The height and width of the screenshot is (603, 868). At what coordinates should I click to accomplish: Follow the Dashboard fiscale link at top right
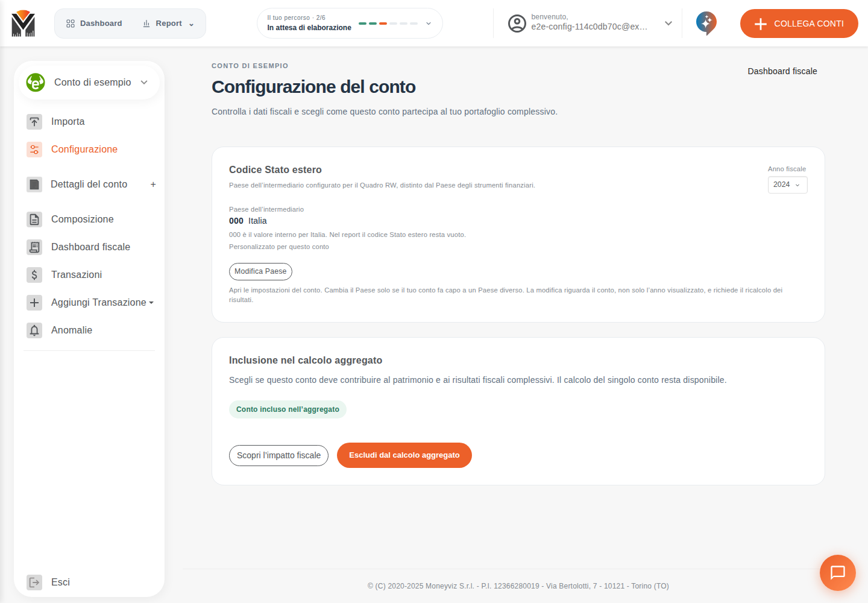pyautogui.click(x=782, y=71)
